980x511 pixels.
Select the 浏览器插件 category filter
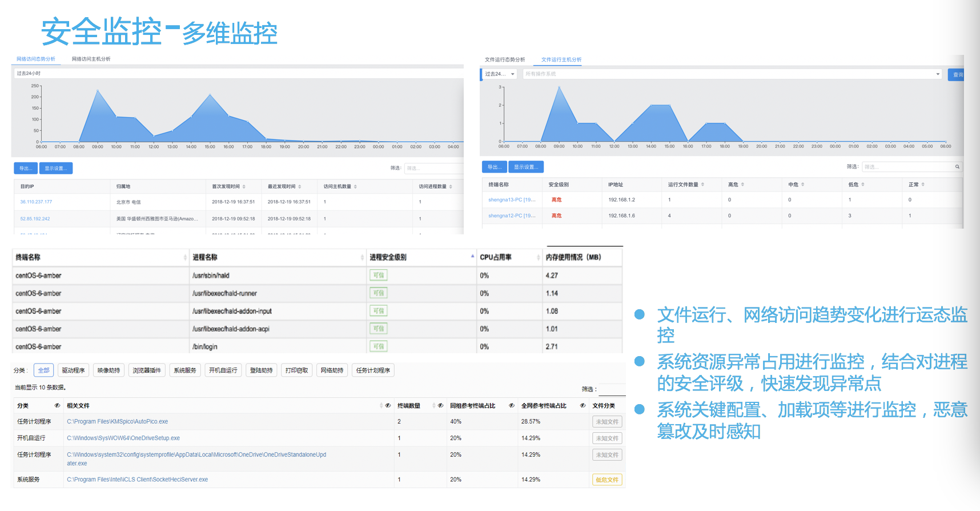click(147, 370)
